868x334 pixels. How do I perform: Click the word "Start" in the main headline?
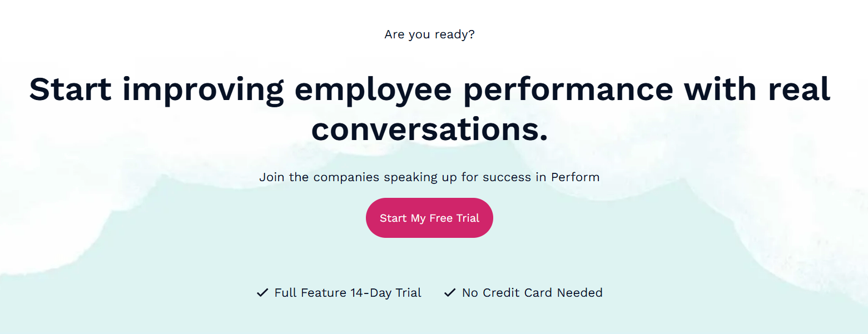click(70, 89)
